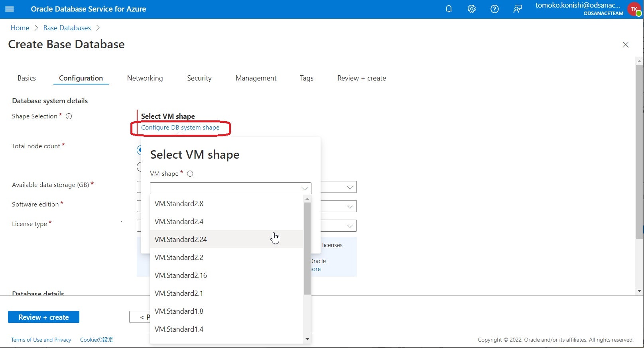Click the page scroll-down arrow
Screen dimensions: 644x348
640,291
